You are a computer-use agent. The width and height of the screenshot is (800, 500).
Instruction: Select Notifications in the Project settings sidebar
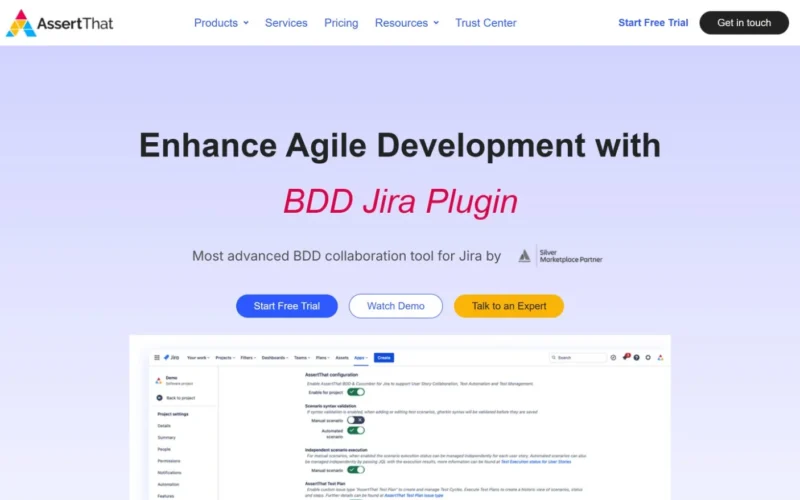[x=169, y=473]
